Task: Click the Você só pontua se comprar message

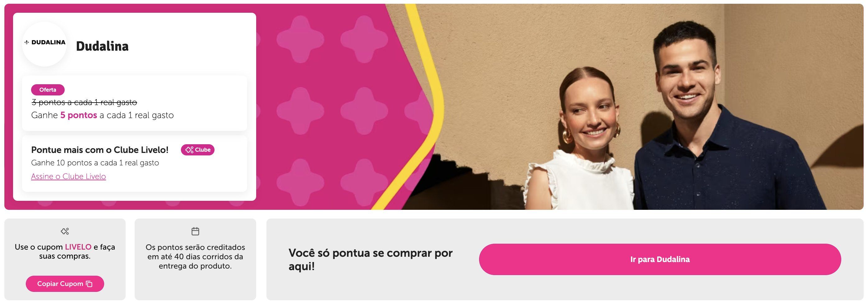Action: click(x=371, y=260)
